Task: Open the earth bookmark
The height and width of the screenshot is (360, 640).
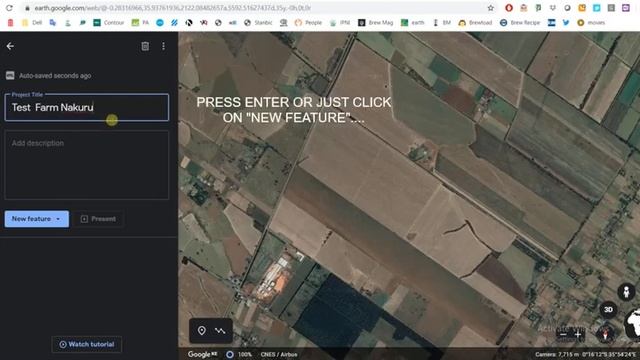Action: point(413,23)
